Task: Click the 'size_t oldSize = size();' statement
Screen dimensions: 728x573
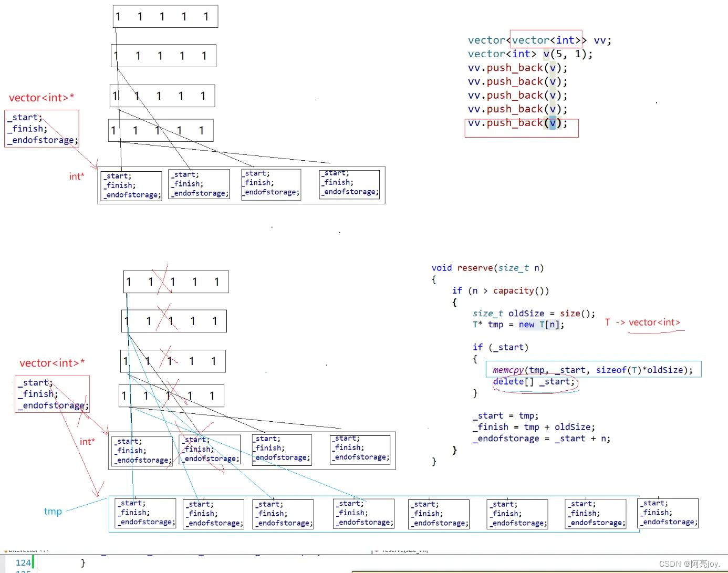Action: 534,314
